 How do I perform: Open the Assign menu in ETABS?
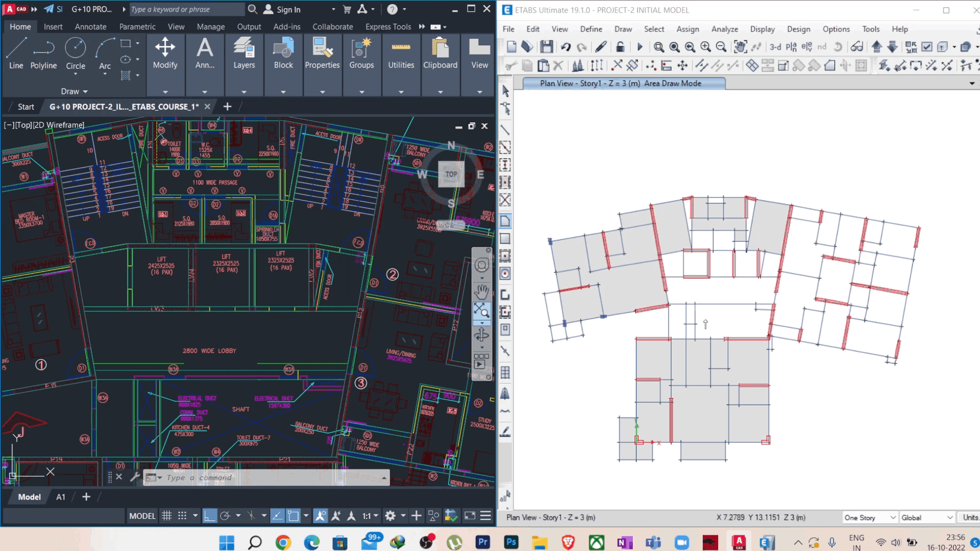(x=688, y=29)
